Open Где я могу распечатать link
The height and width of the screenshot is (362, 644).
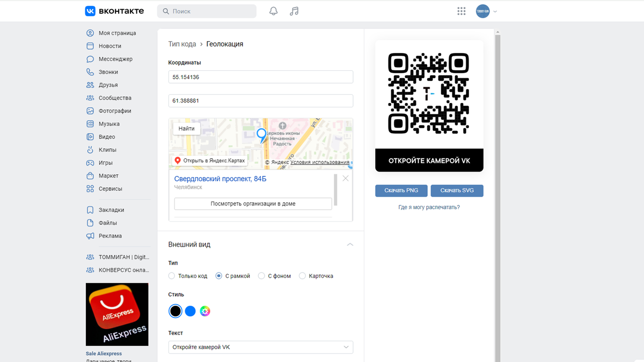click(x=429, y=207)
